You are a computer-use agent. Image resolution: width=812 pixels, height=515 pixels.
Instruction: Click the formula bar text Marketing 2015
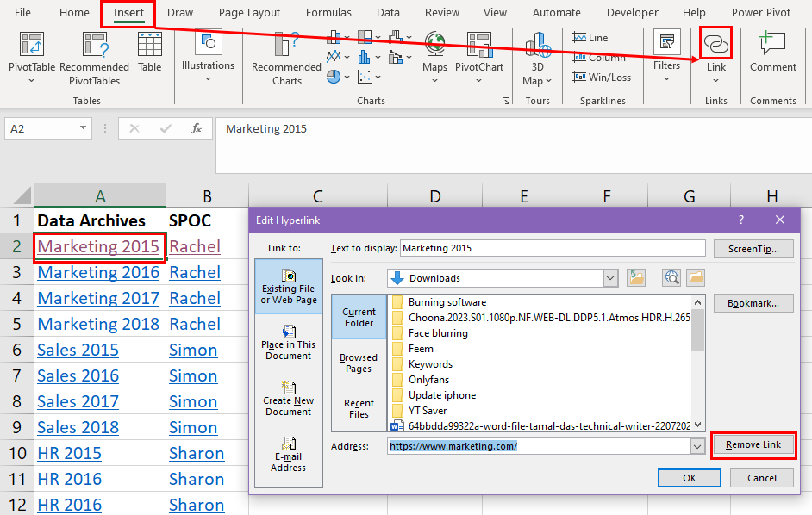click(x=266, y=129)
